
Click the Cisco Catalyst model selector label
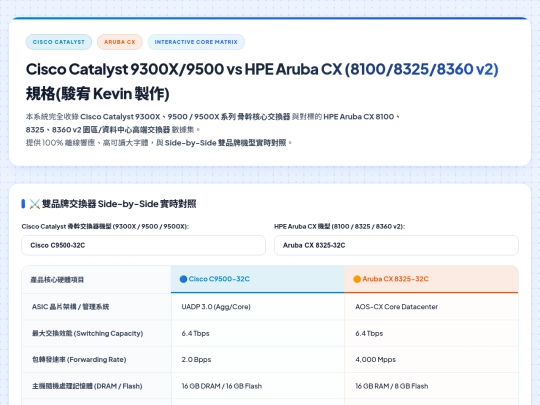point(105,226)
